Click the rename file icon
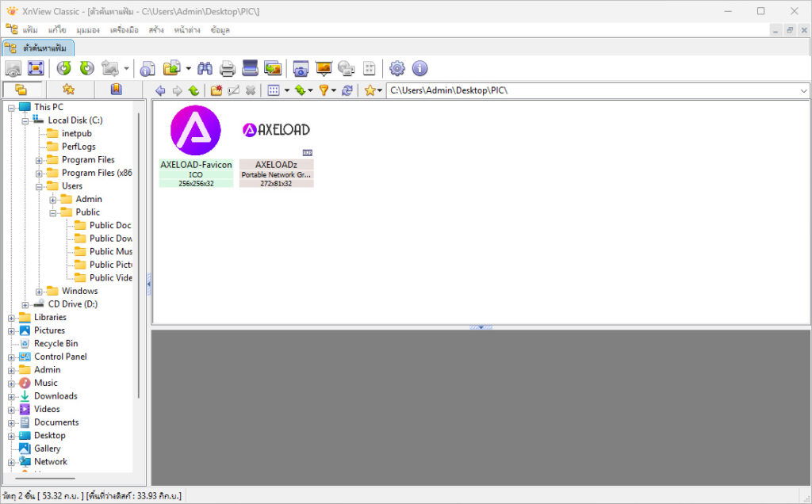The height and width of the screenshot is (504, 812). click(x=234, y=90)
